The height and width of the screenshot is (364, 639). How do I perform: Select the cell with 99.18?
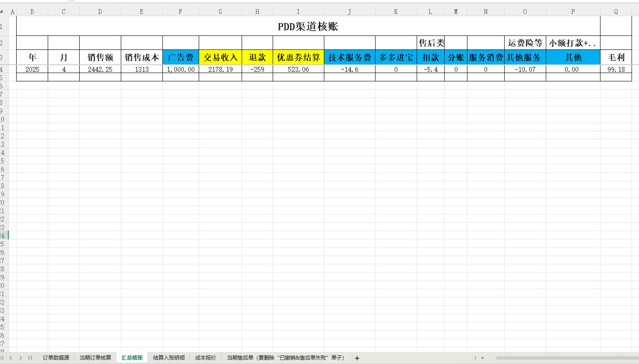[616, 69]
